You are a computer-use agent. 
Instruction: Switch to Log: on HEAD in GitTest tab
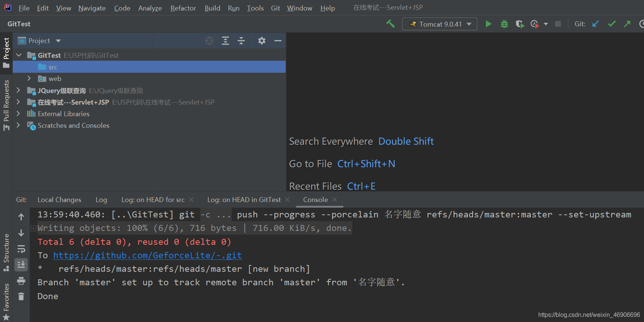coord(244,200)
